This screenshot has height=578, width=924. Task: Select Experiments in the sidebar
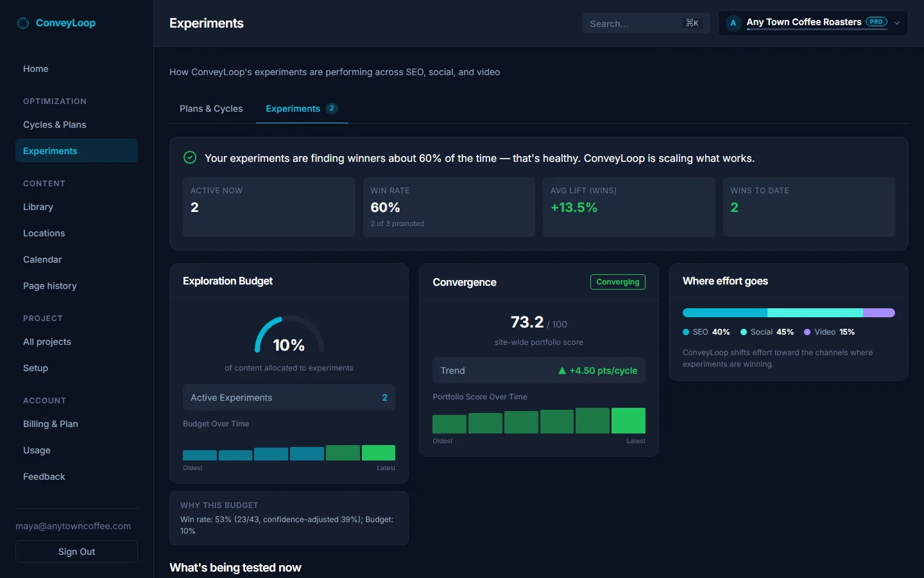(76, 151)
